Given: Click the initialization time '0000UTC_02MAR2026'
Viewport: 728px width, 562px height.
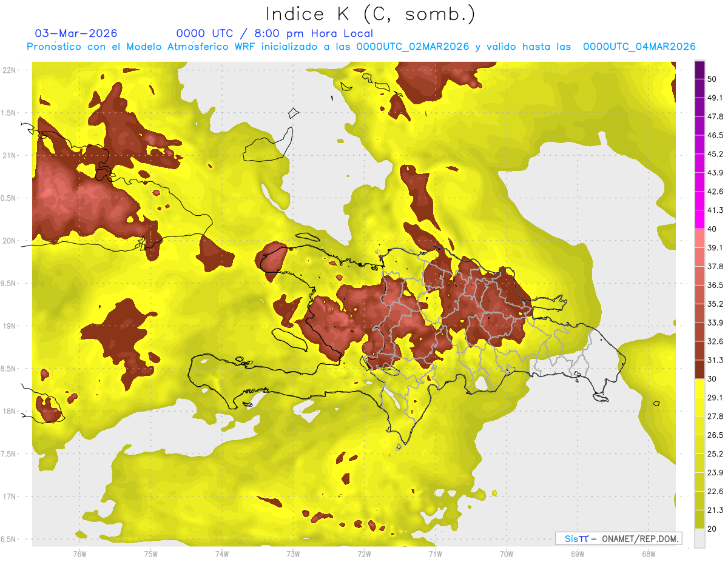Looking at the screenshot, I should point(413,47).
